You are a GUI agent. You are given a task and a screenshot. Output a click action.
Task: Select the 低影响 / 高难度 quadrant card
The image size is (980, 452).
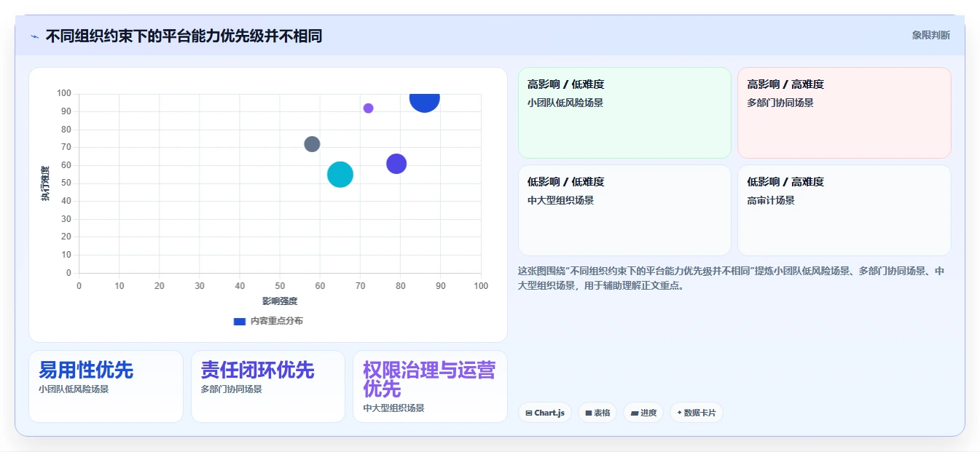[x=844, y=210]
